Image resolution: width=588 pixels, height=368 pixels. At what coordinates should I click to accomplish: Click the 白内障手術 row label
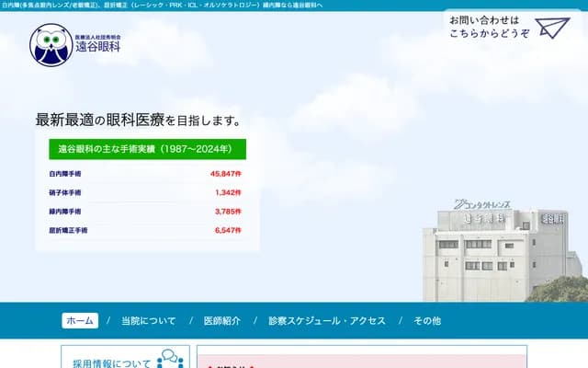[x=65, y=174]
